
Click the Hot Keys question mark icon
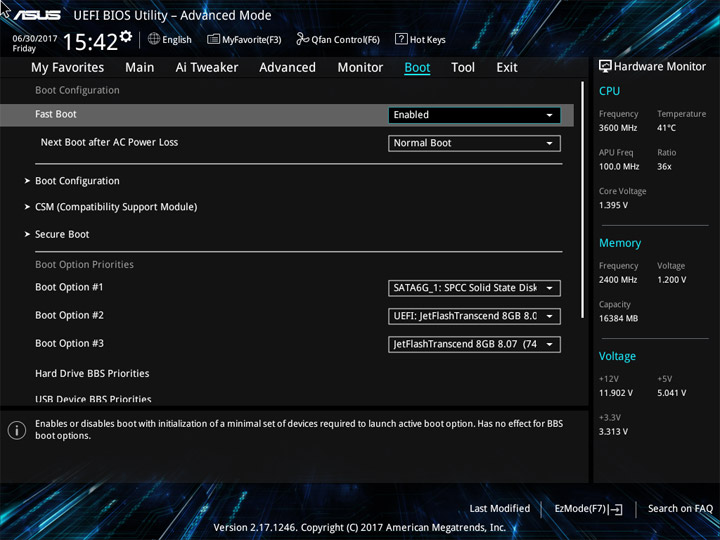401,39
